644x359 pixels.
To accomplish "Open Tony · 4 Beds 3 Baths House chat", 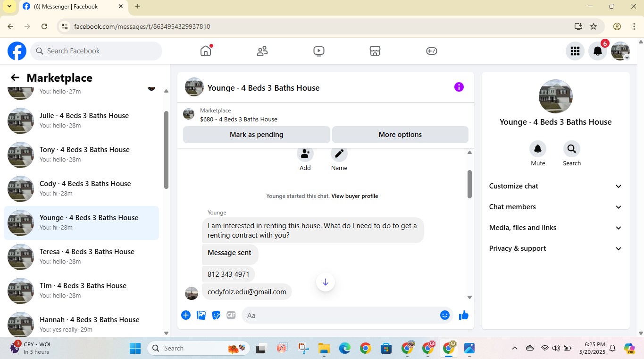I will 81,155.
